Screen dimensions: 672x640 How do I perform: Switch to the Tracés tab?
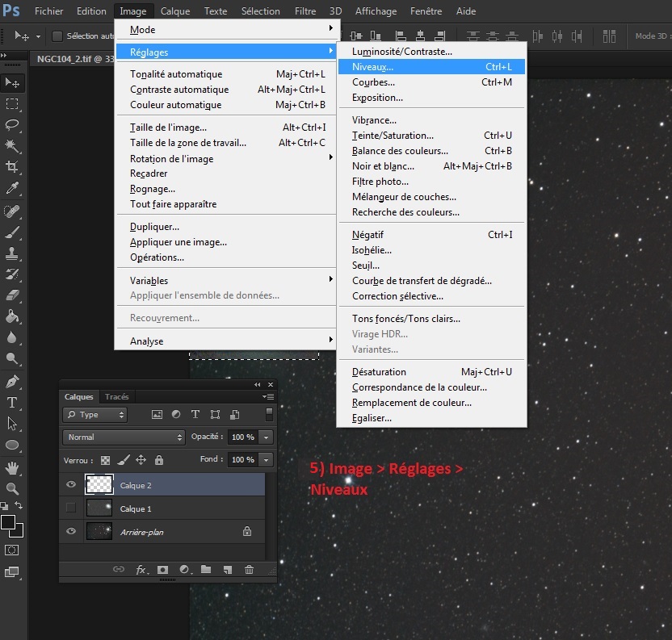click(x=116, y=397)
